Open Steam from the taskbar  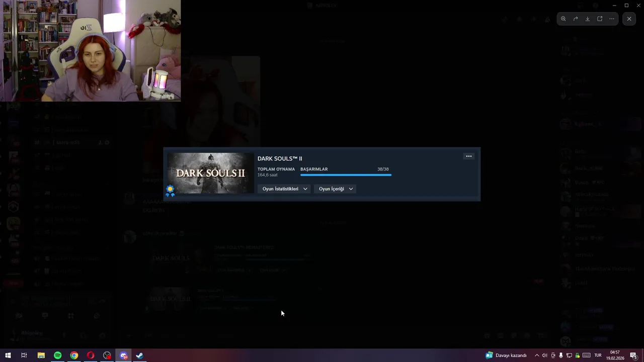(x=140, y=355)
